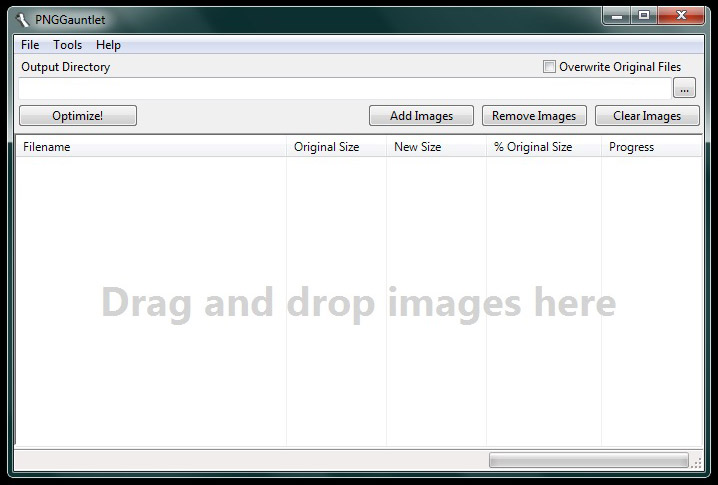Sort by the Original Size column header
The width and height of the screenshot is (718, 485).
337,147
